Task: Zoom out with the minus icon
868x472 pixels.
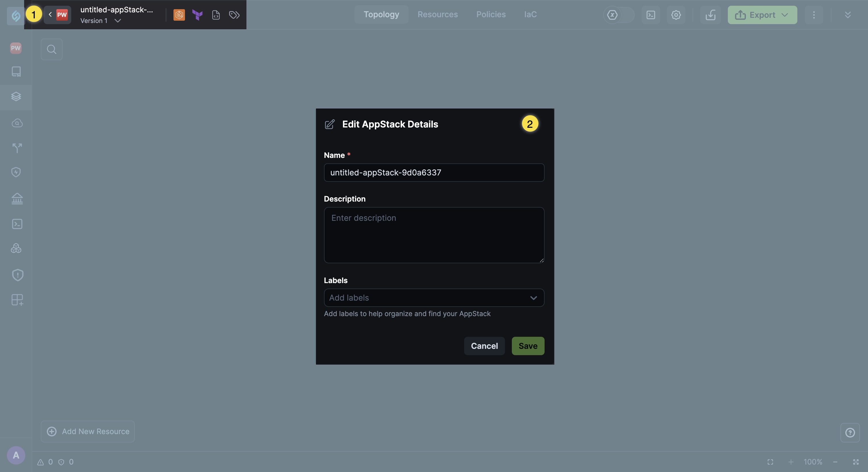Action: (x=835, y=462)
